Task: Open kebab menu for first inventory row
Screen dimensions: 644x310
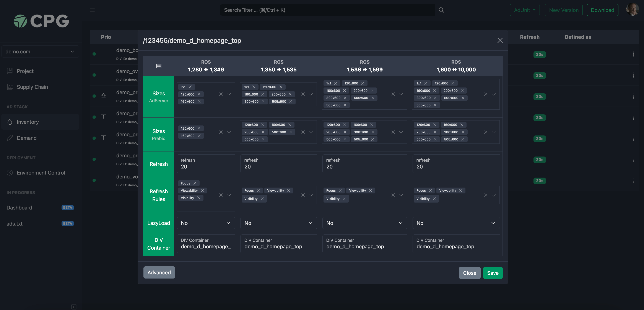Action: [x=634, y=54]
